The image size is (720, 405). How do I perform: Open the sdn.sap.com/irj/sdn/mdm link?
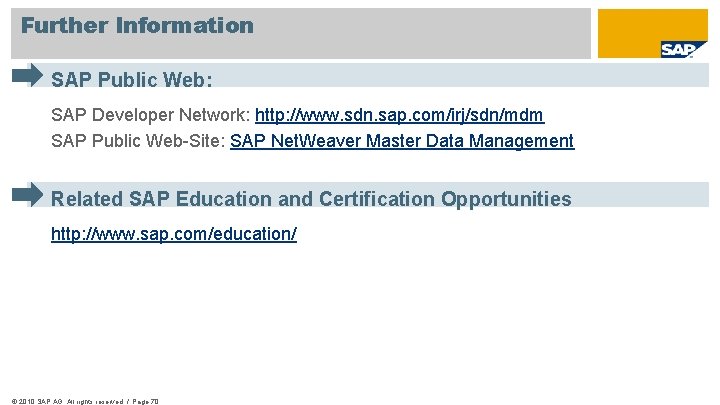tap(399, 115)
